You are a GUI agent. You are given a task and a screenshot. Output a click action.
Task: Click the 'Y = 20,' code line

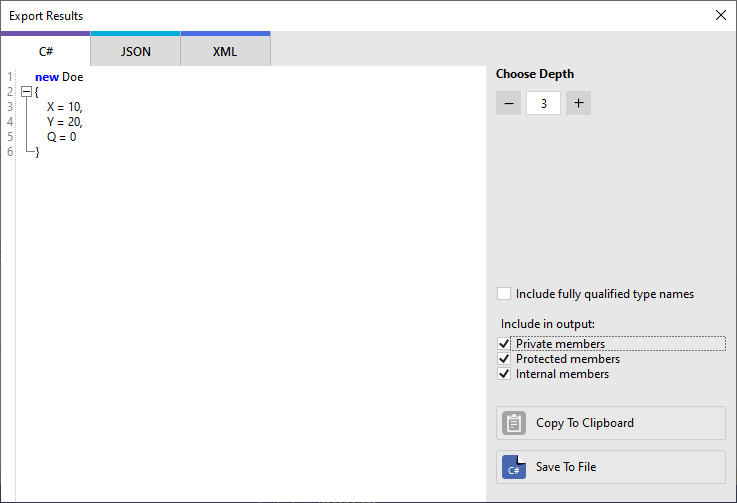(64, 122)
